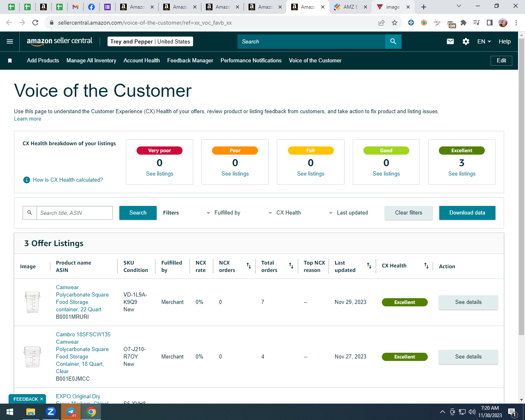
Task: Click the Learn more link
Action: (x=27, y=119)
